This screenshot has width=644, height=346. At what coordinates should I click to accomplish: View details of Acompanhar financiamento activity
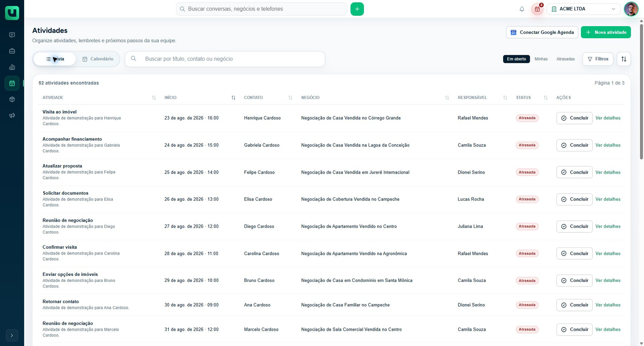pos(608,145)
